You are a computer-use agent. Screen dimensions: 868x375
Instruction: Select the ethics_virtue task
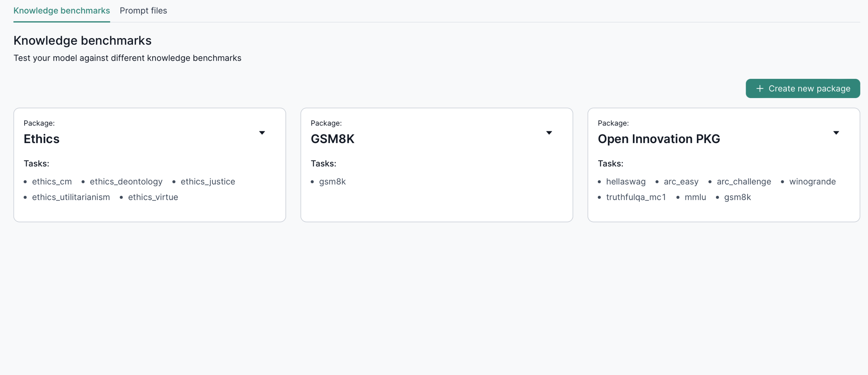[153, 197]
